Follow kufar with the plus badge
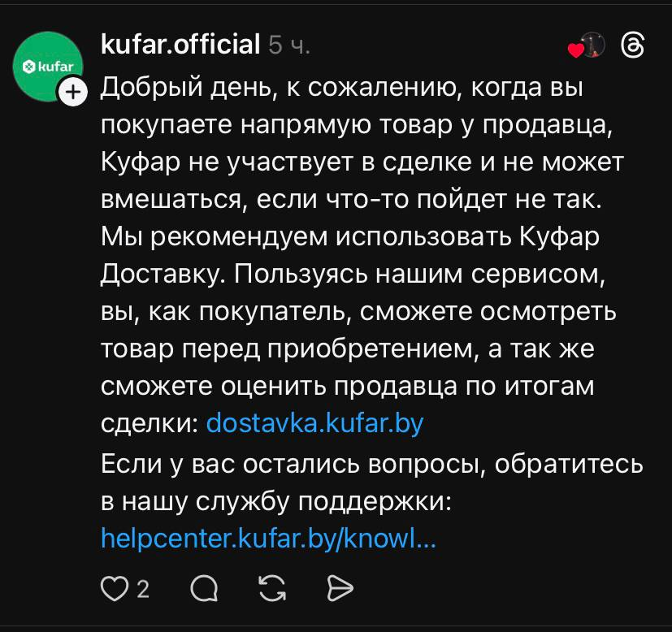This screenshot has width=672, height=632. [73, 92]
